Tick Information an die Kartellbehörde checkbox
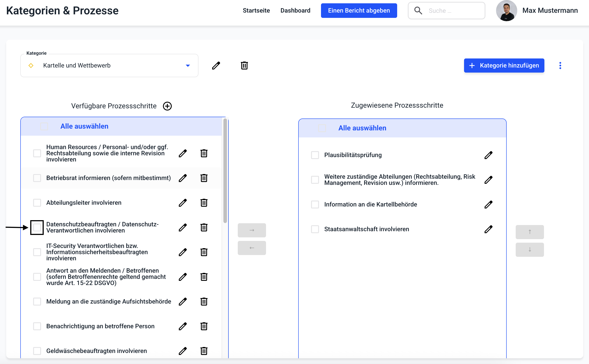This screenshot has height=364, width=589. pyautogui.click(x=315, y=204)
